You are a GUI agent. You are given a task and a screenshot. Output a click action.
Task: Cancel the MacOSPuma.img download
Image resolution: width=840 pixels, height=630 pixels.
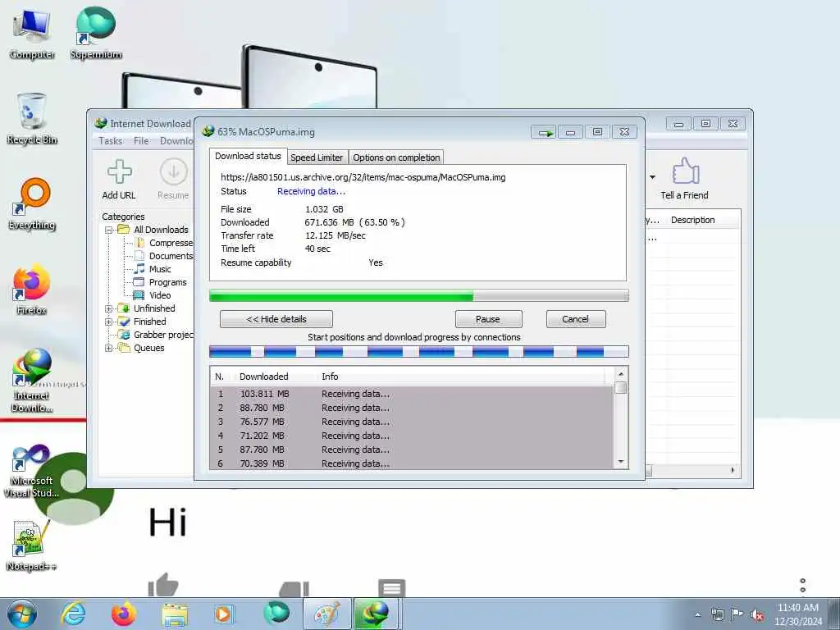click(576, 319)
